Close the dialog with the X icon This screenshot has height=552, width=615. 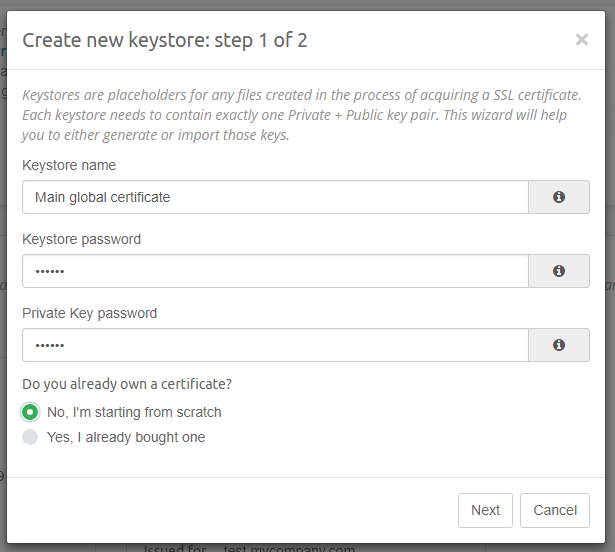coord(581,40)
